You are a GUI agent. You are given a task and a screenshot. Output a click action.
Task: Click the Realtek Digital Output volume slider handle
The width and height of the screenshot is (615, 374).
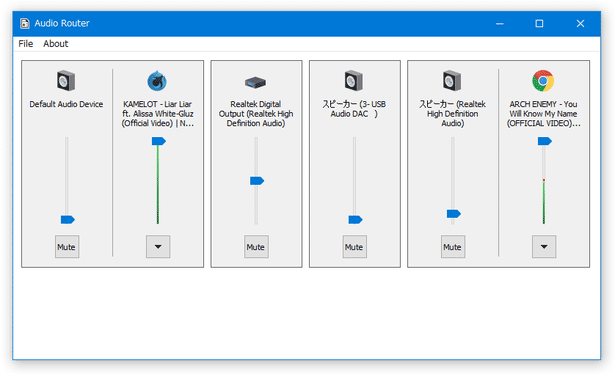tap(257, 181)
